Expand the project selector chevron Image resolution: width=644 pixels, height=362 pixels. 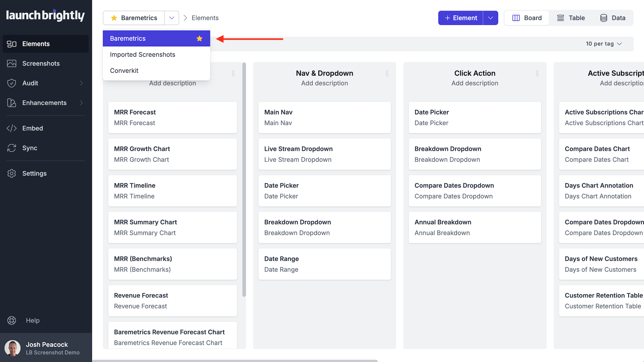[171, 18]
